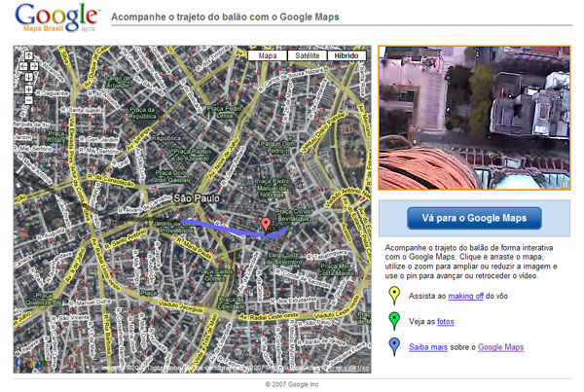Click the Praça Carlos Gomes map label
The height and width of the screenshot is (392, 584).
214,275
